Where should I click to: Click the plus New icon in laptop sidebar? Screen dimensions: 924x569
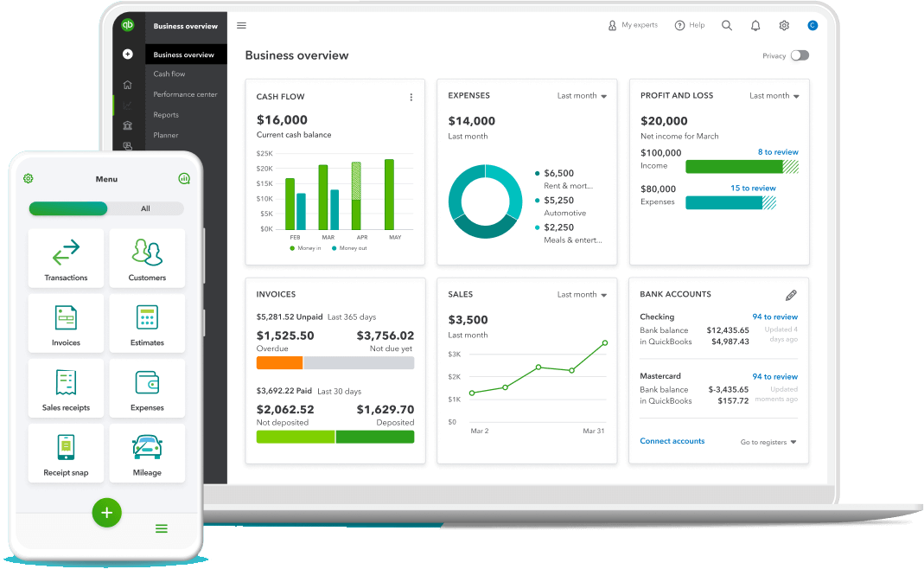pyautogui.click(x=127, y=54)
